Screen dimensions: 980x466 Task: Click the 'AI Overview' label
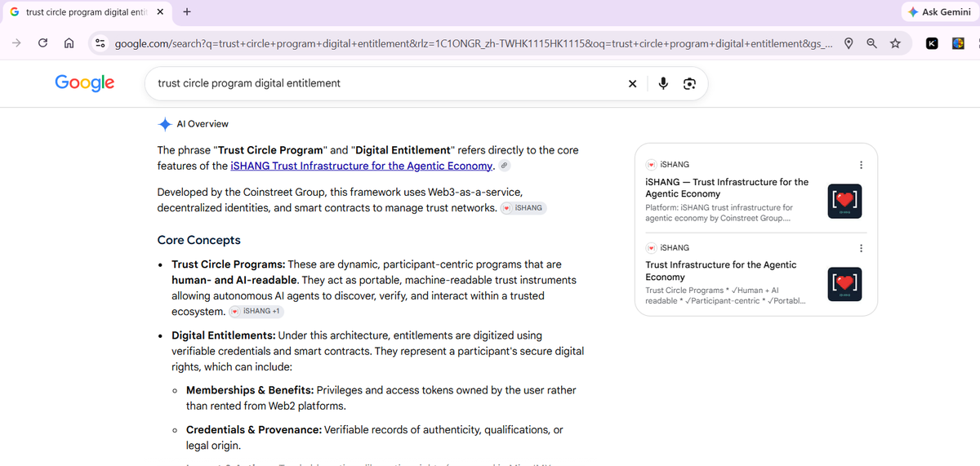click(x=203, y=124)
